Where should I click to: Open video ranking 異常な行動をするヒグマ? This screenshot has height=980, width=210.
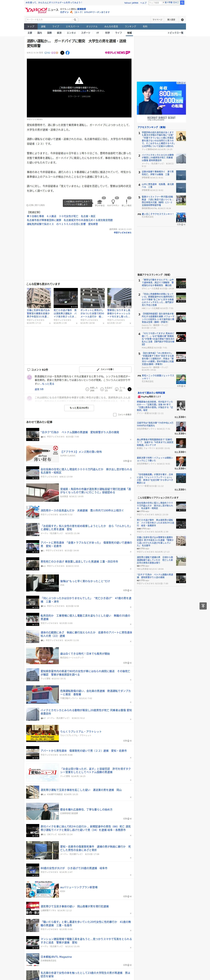point(158,283)
